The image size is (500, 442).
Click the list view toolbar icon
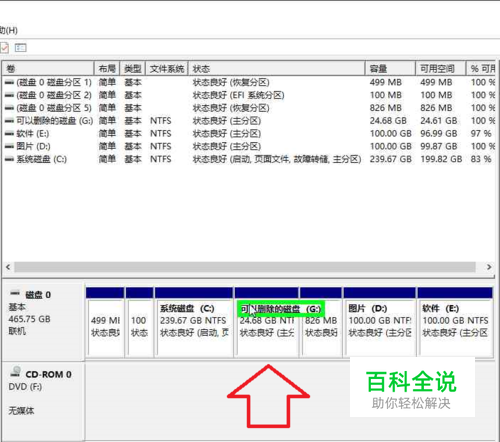(x=20, y=48)
